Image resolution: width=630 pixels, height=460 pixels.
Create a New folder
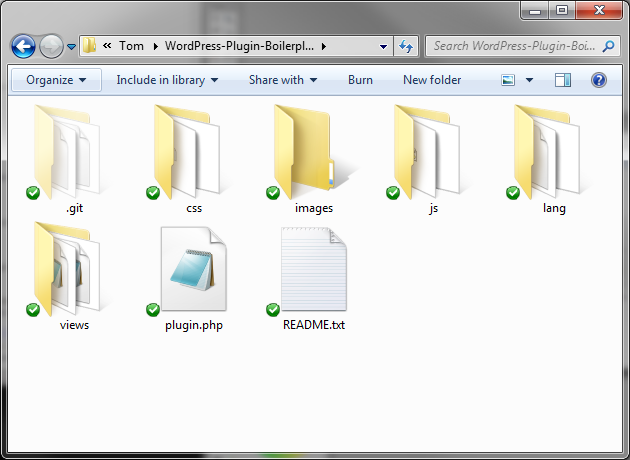[432, 80]
